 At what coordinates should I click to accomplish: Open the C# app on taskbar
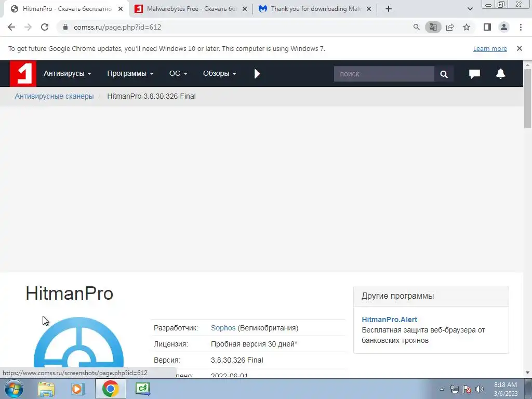(x=142, y=389)
